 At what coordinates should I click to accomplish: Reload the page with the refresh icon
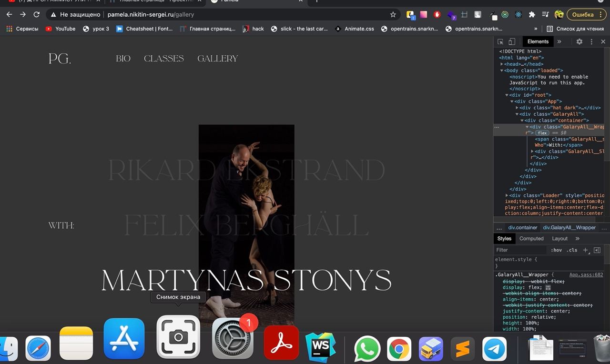point(36,14)
